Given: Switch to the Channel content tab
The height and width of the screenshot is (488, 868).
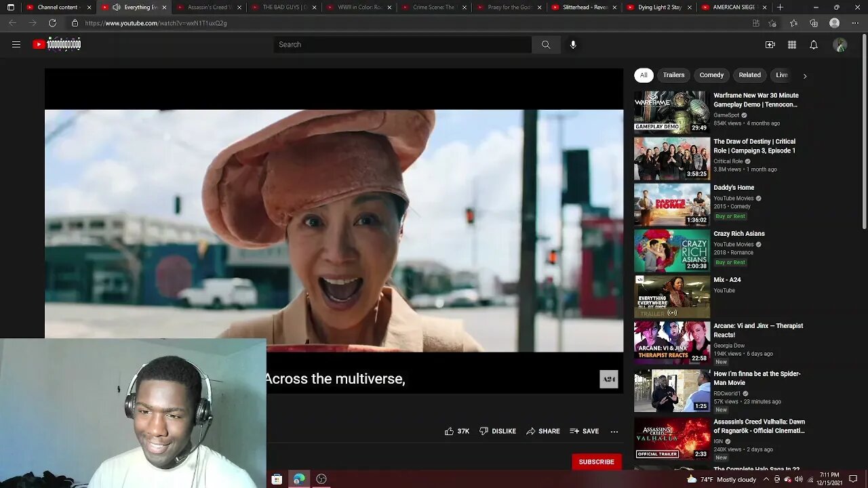Looking at the screenshot, I should pos(57,7).
